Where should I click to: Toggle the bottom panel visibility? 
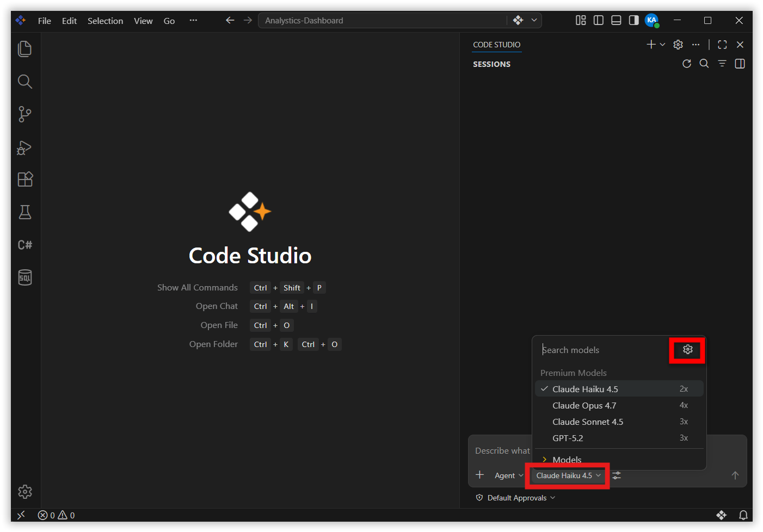click(x=616, y=20)
